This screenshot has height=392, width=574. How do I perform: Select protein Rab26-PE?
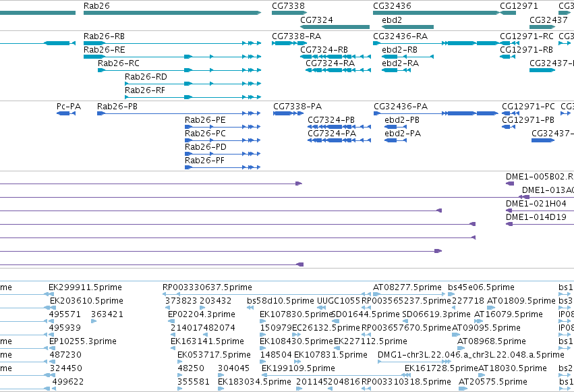223,127
